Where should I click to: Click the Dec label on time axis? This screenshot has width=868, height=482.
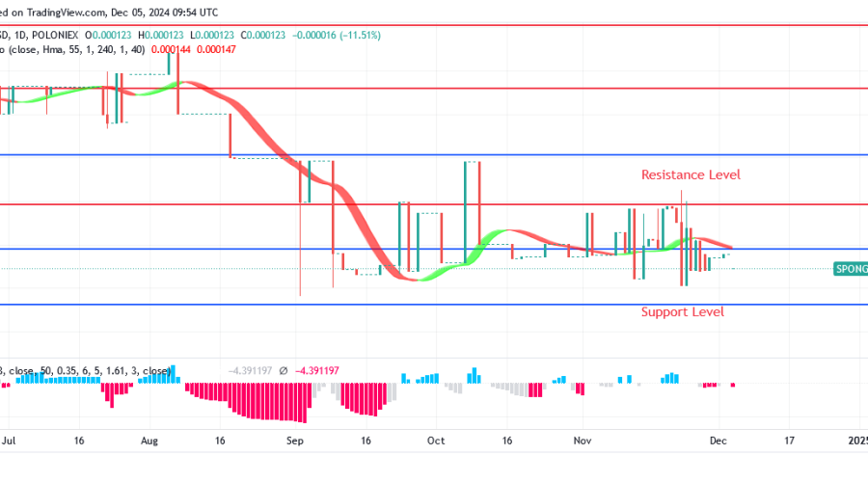pos(719,439)
